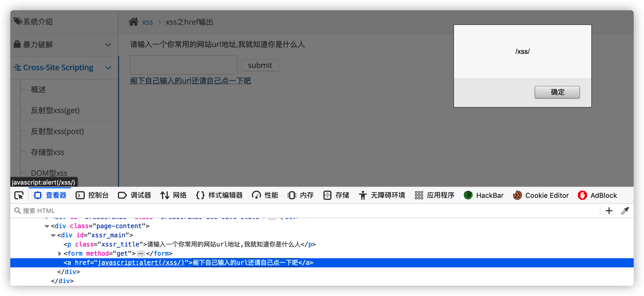Viewport: 644px width, 296px height.
Task: Open the Cookie Editor panel
Action: [541, 196]
